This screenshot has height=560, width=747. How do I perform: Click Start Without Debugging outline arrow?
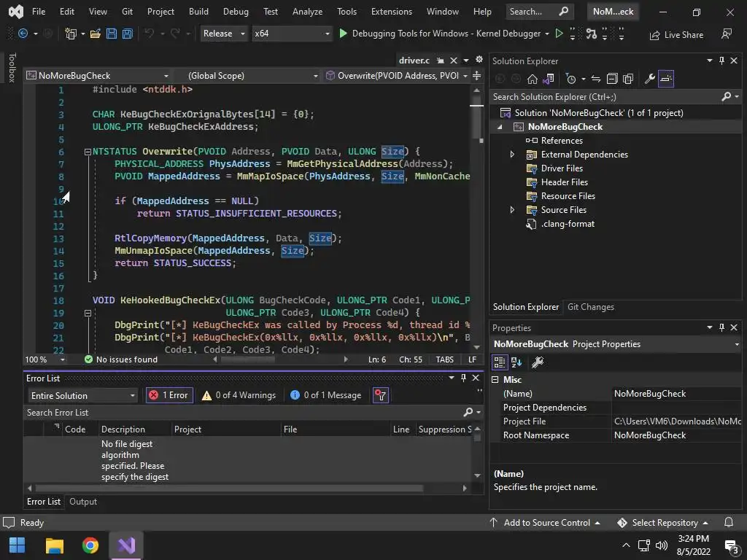click(x=560, y=34)
